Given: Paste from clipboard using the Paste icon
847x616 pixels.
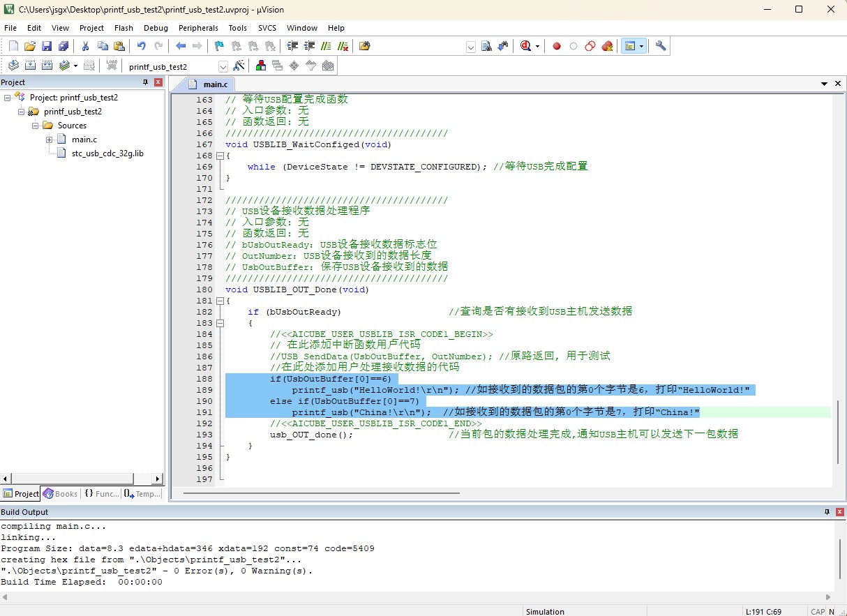Looking at the screenshot, I should (x=119, y=46).
